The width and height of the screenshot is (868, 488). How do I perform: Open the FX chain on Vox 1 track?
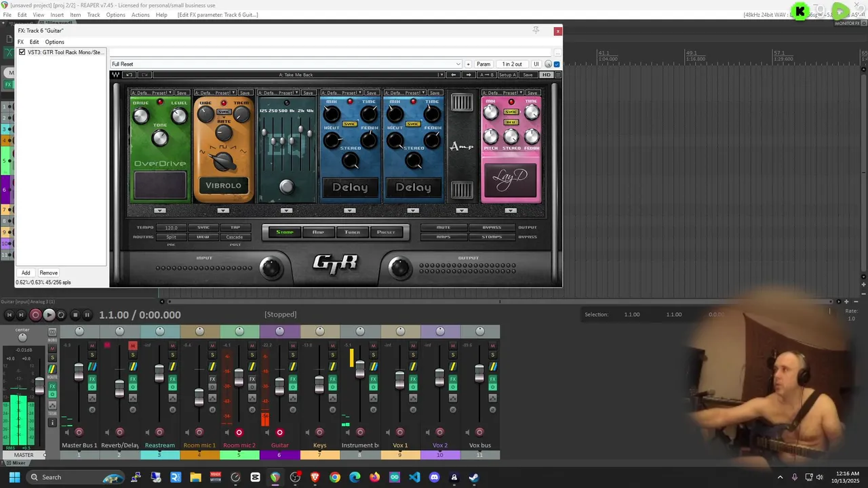413,380
